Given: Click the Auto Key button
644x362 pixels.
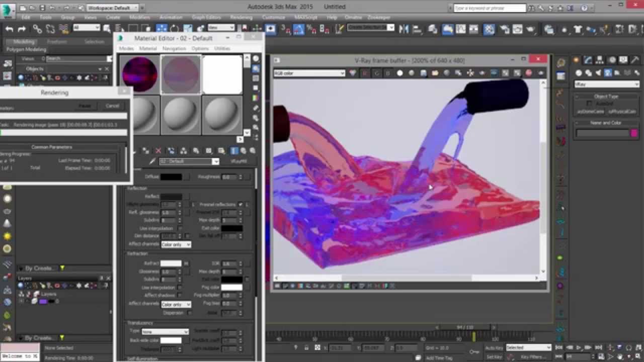Looking at the screenshot, I should coord(494,347).
